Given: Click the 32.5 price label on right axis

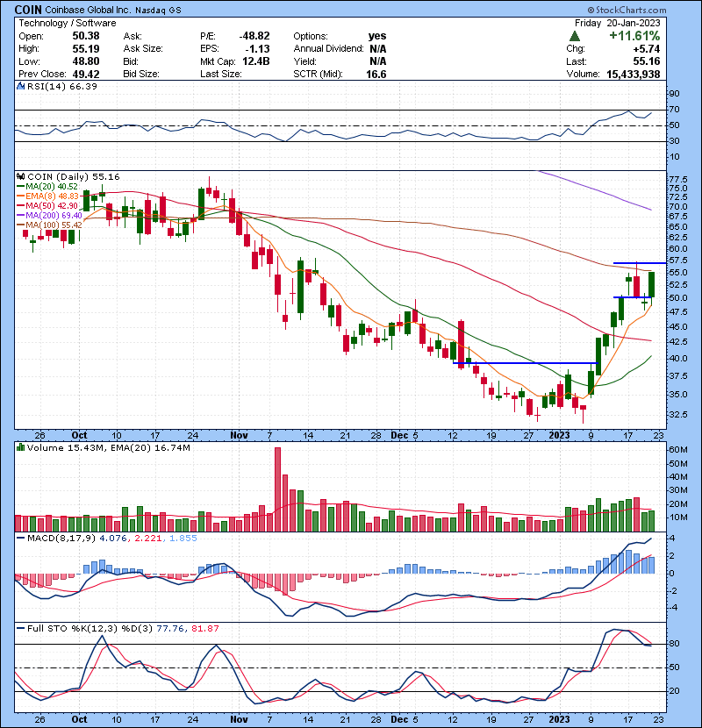Looking at the screenshot, I should pyautogui.click(x=679, y=414).
